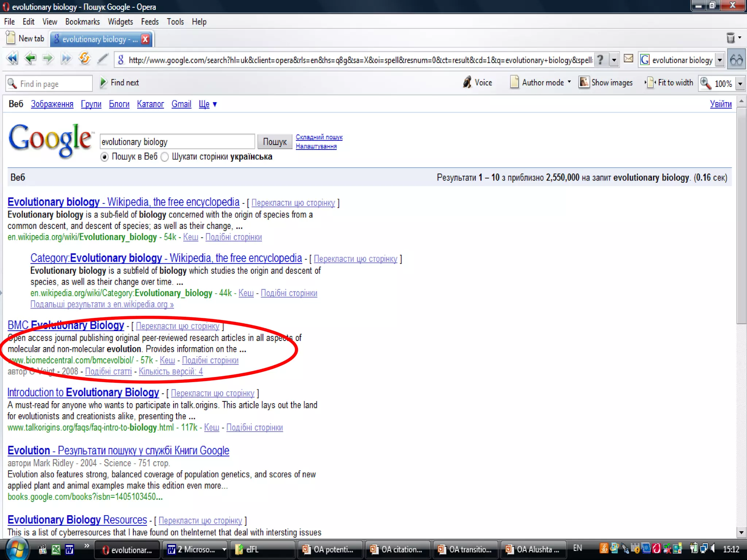
Task: Select 'Шукати сторінки українська' radio button
Action: pos(165,157)
